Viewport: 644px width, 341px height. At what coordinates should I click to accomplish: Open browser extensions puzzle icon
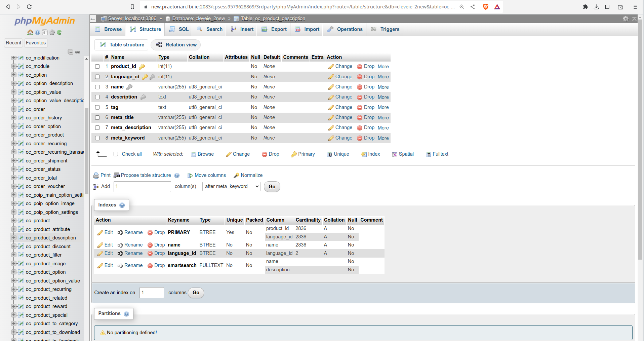(x=586, y=7)
